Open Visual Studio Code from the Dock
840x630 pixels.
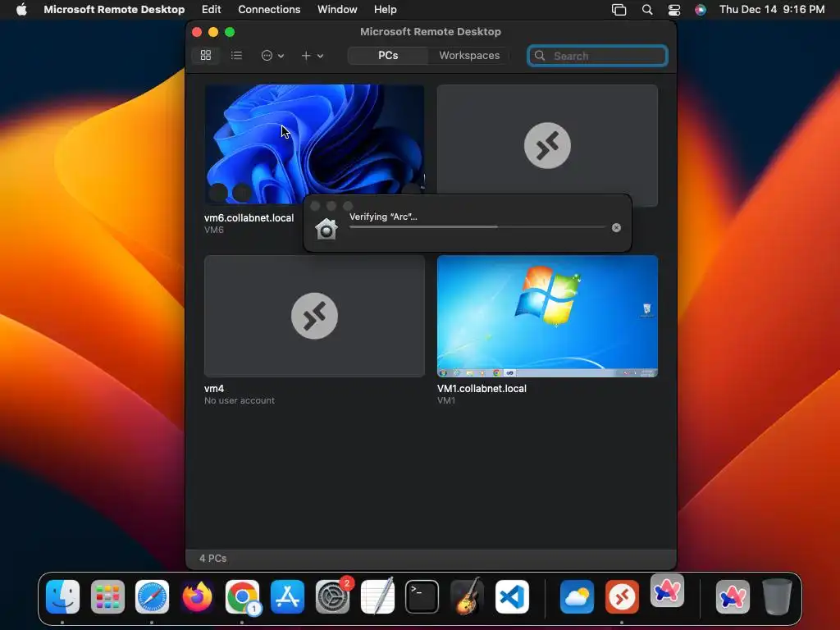click(512, 596)
